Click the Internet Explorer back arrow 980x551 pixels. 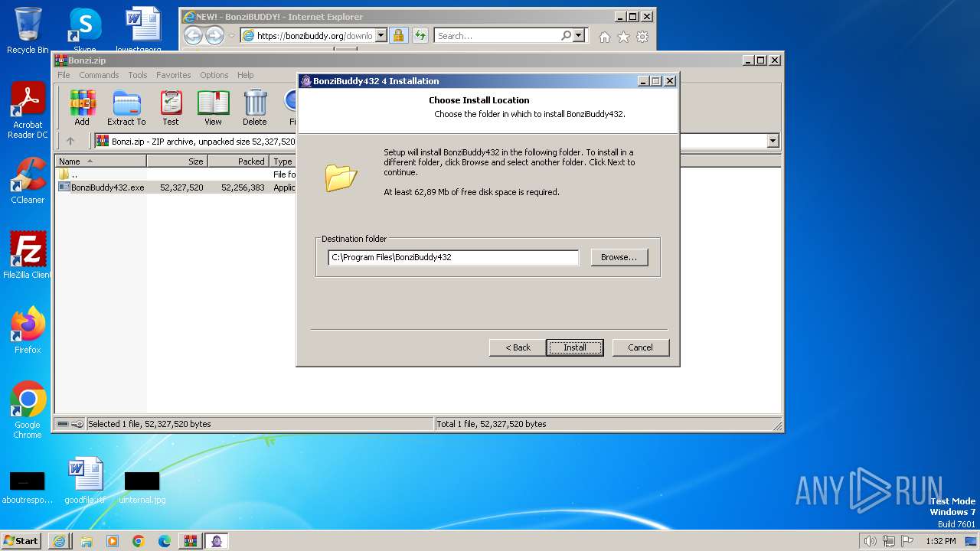(193, 35)
